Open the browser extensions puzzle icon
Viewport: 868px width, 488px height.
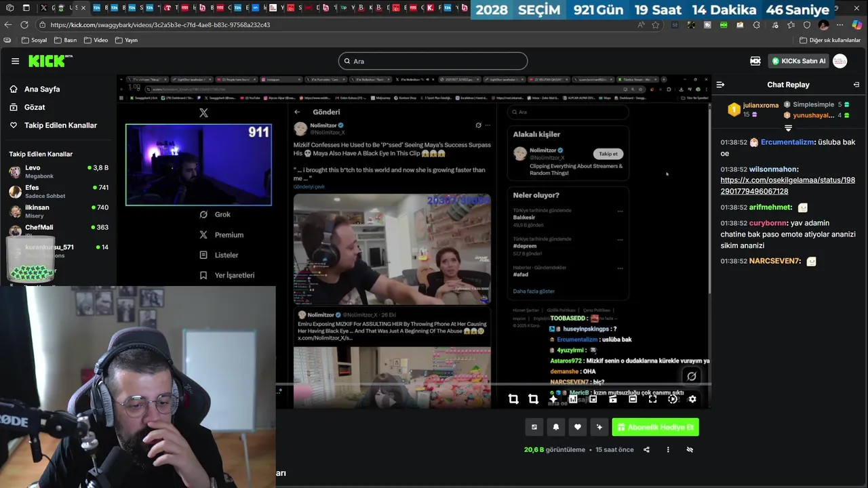pos(757,25)
